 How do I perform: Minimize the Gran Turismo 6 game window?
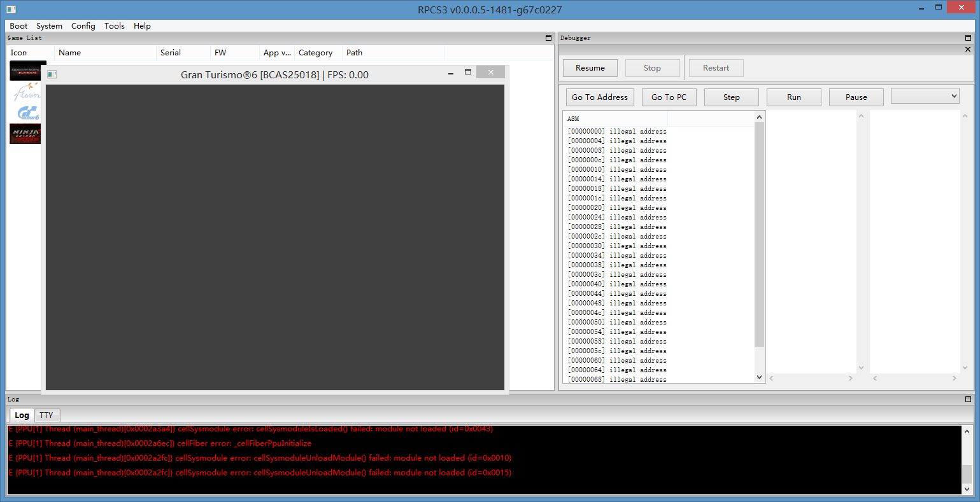(x=451, y=74)
